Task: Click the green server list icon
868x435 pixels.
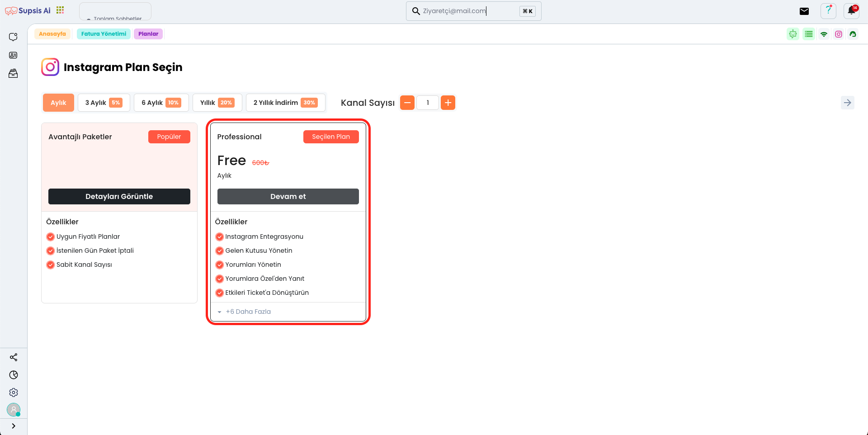Action: pos(809,34)
